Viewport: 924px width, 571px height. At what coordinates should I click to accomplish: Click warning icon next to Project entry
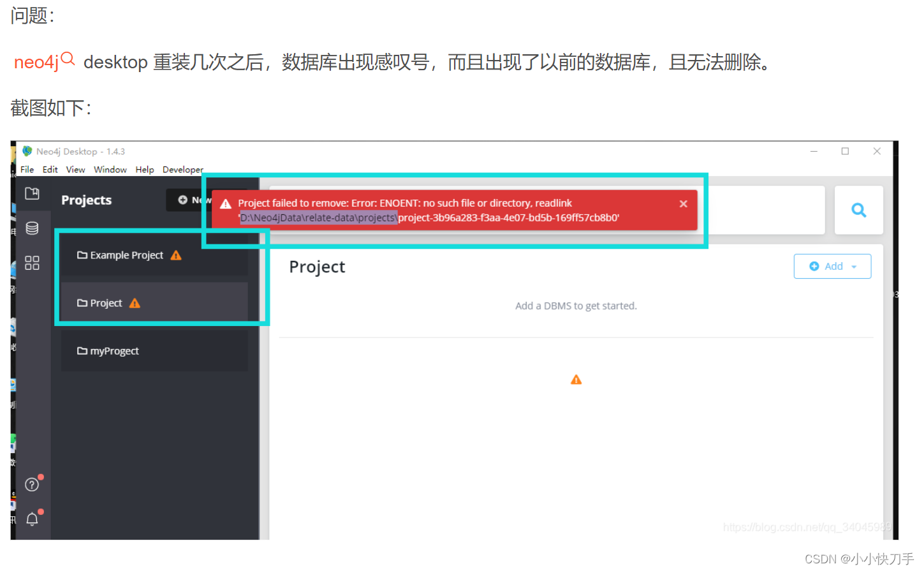[135, 303]
